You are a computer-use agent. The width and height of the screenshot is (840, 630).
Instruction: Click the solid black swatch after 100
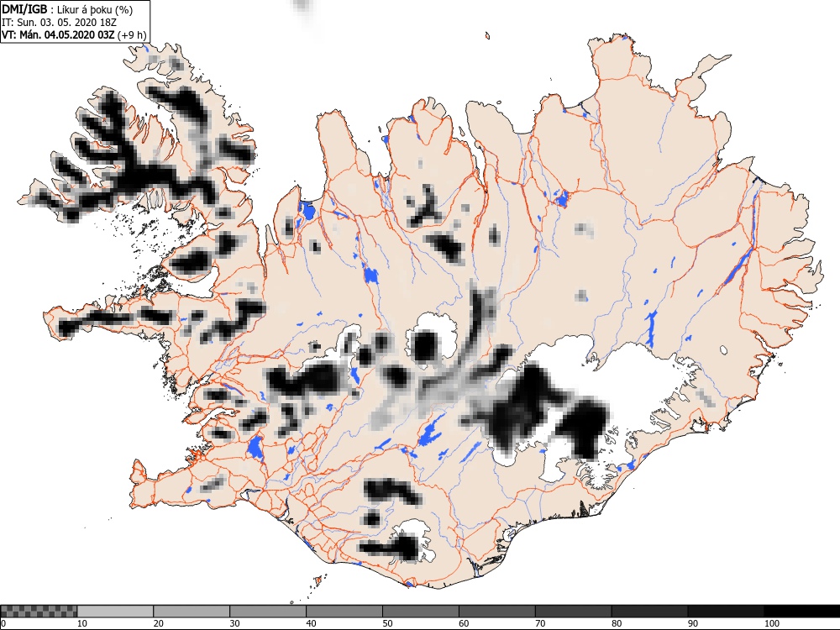tap(802, 612)
